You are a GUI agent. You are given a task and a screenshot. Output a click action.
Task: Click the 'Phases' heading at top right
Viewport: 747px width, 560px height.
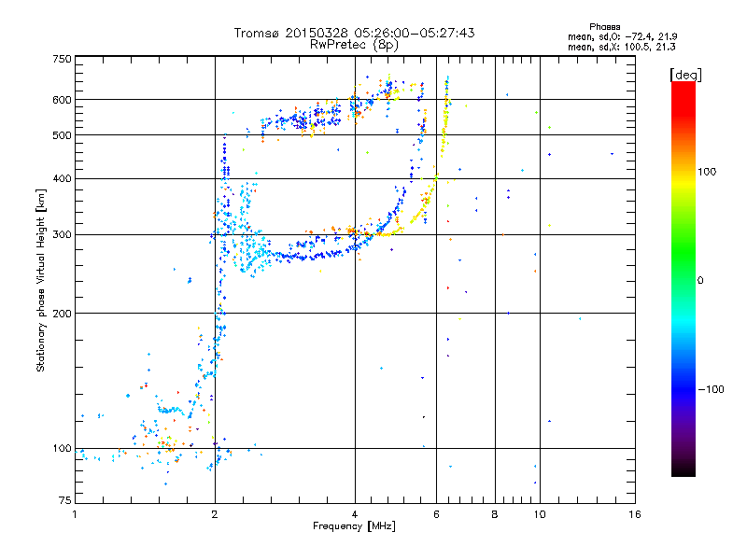[604, 27]
